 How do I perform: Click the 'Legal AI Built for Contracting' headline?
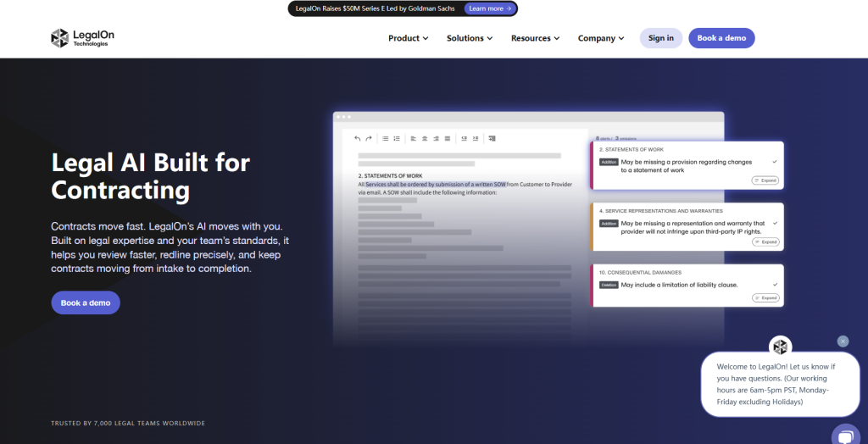coord(151,176)
